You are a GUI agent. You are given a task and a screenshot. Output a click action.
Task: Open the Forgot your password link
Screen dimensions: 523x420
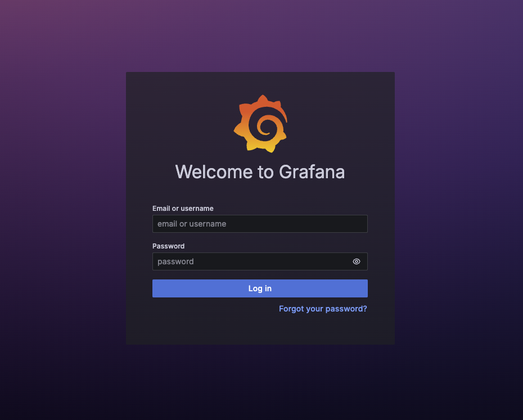tap(323, 309)
